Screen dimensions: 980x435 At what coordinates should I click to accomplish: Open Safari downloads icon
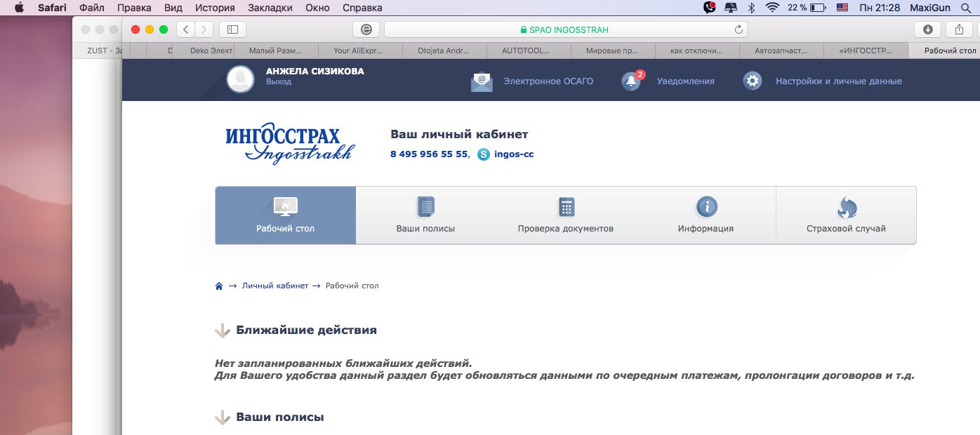point(927,29)
